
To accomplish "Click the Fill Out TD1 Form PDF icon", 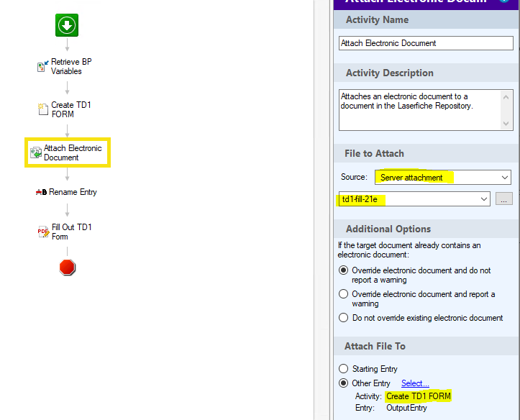I will click(43, 232).
